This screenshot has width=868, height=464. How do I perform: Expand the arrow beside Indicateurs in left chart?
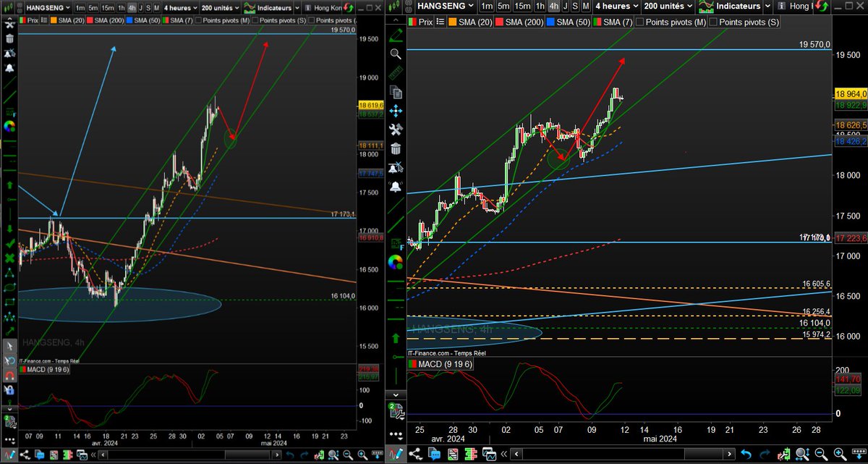click(x=297, y=7)
